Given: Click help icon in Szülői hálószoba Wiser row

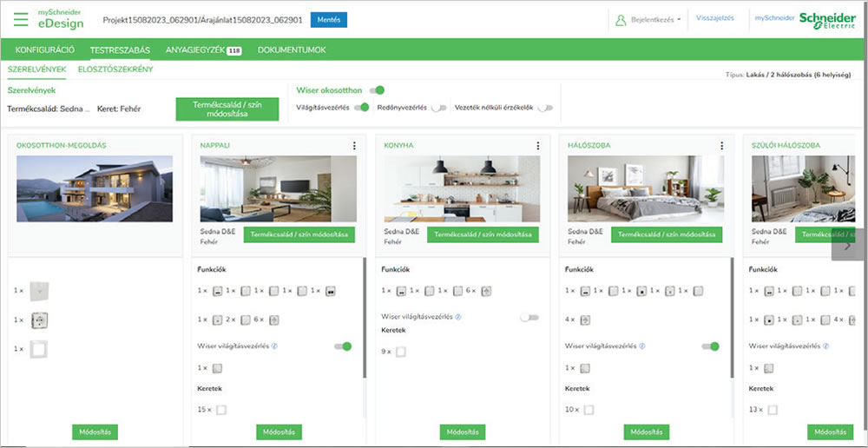Looking at the screenshot, I should click(826, 346).
